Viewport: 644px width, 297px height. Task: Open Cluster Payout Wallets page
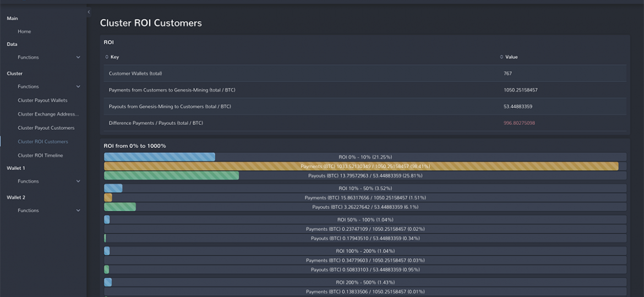point(42,101)
